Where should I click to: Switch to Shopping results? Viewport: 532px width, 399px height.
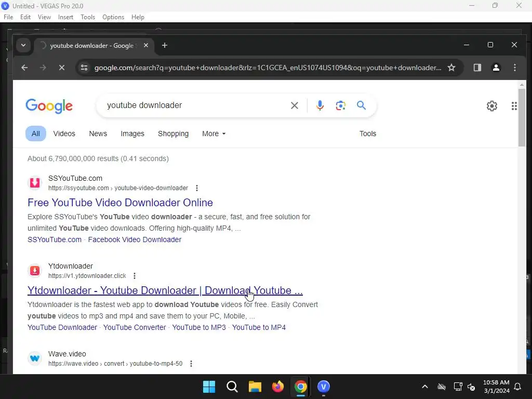coord(173,134)
